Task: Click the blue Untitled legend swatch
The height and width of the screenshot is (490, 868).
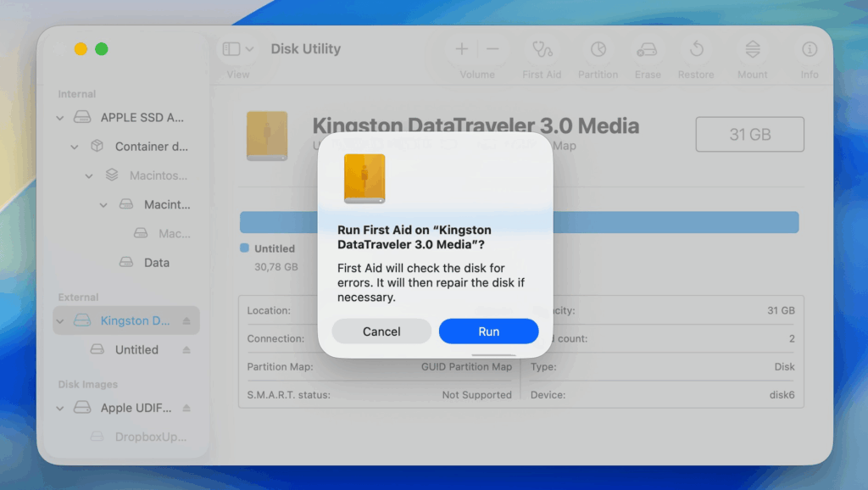Action: coord(244,248)
